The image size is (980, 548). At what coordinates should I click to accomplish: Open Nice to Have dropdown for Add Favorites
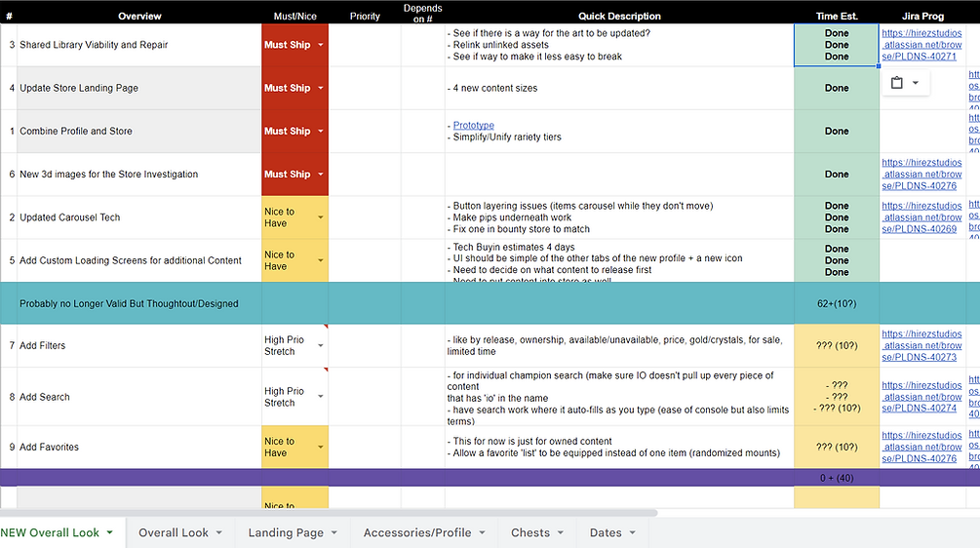point(321,448)
